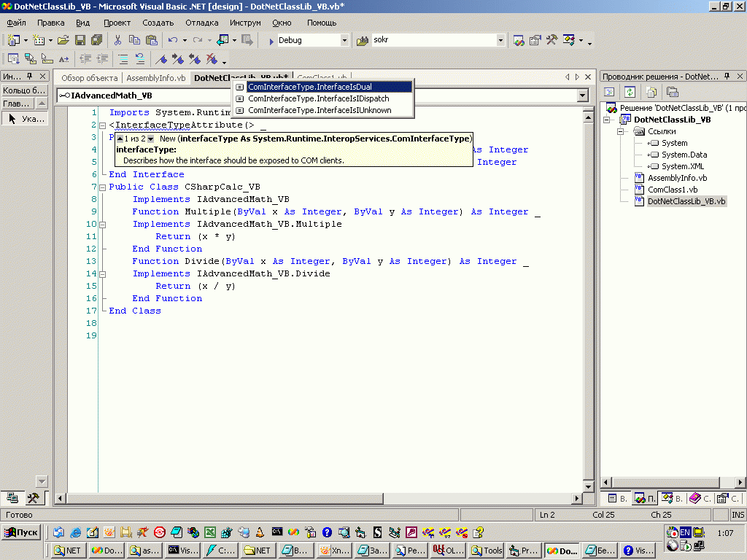
Task: Switch to the AssemblyInfo.vb tab
Action: [x=155, y=78]
